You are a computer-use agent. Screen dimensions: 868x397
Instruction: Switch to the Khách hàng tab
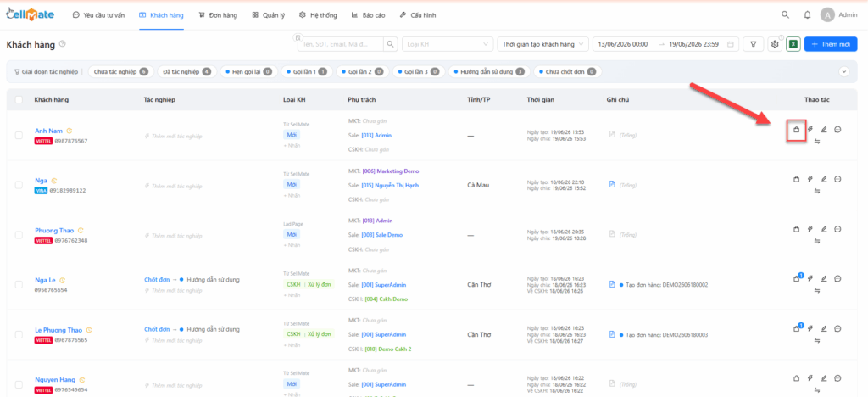click(x=161, y=15)
